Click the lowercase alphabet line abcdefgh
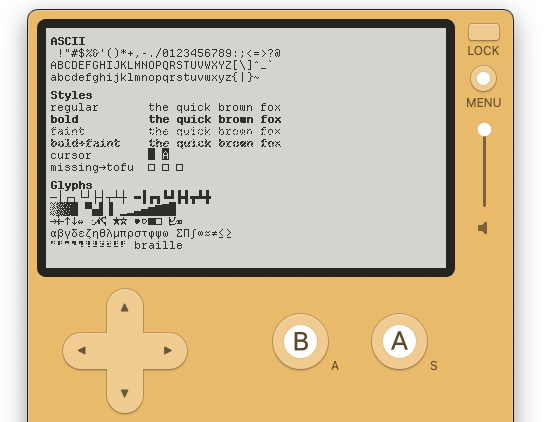This screenshot has height=422, width=547. 155,77
